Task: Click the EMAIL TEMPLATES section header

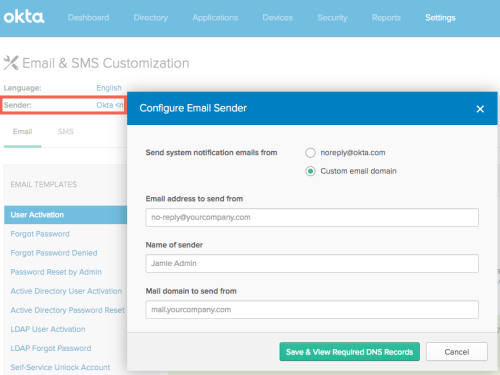Action: [x=44, y=184]
